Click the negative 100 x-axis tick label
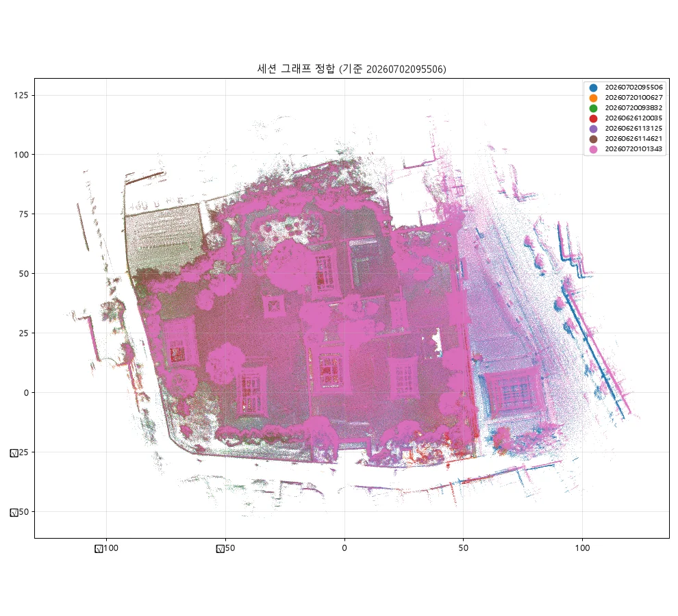This screenshot has height=616, width=678. [106, 548]
